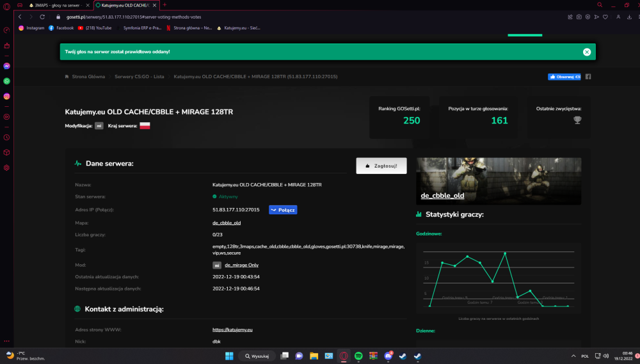Click the de_cbble_old map thumbnail image

click(499, 181)
